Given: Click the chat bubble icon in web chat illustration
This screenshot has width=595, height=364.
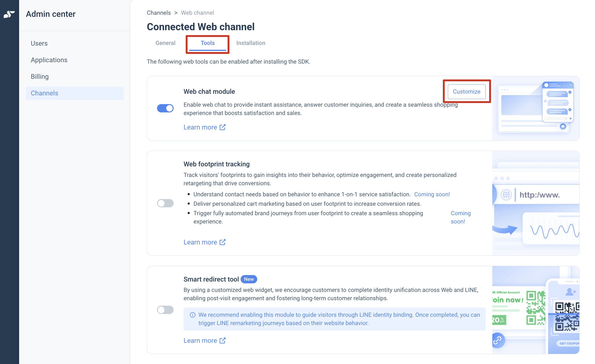Looking at the screenshot, I should pyautogui.click(x=563, y=126).
